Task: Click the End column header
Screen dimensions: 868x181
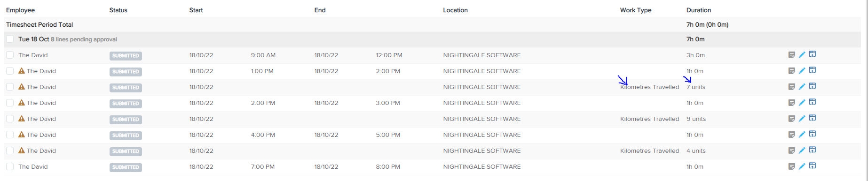Action: pyautogui.click(x=320, y=10)
